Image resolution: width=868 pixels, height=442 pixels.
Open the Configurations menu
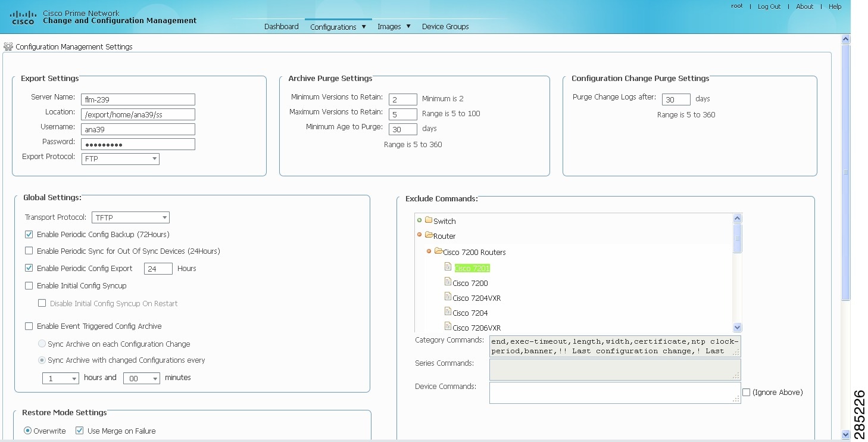[x=338, y=27]
